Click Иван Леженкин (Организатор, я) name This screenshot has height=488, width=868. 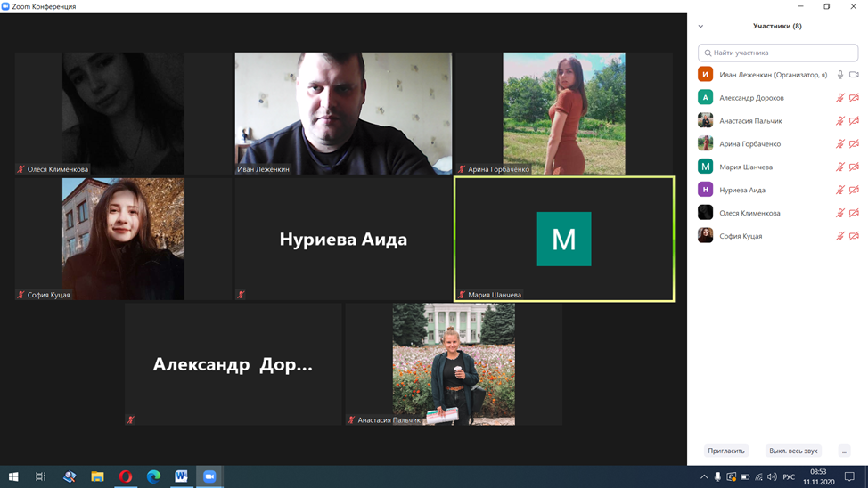(774, 75)
